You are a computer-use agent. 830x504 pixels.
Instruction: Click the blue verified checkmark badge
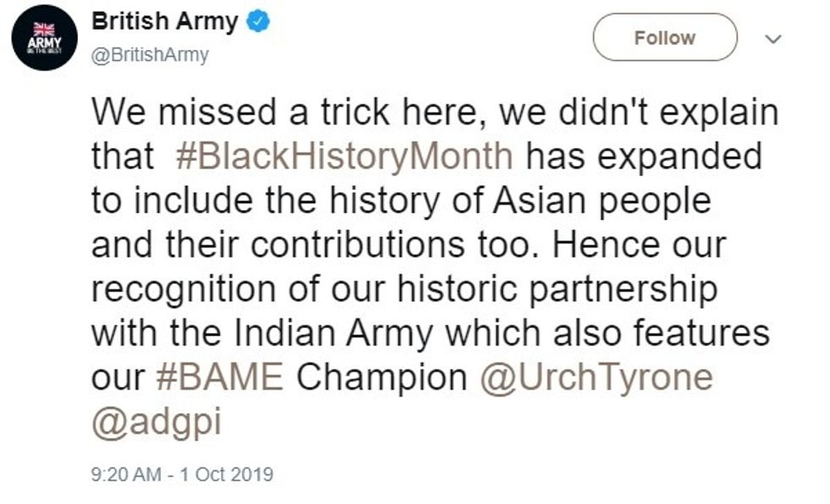[257, 23]
